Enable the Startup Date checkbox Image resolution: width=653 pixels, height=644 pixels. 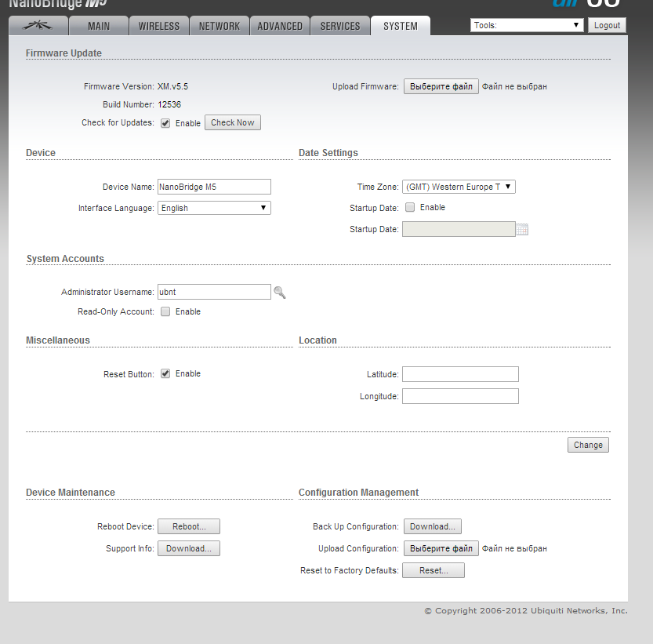(410, 208)
